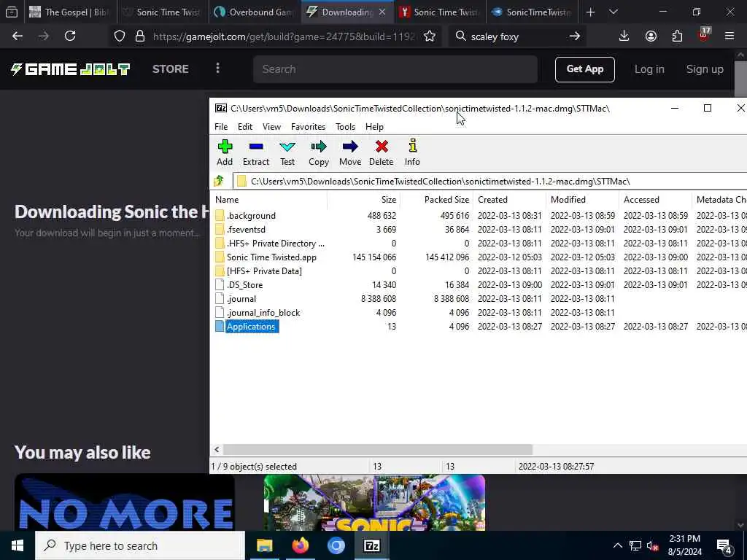This screenshot has height=560, width=747.
Task: Go back in Firefox
Action: click(x=18, y=36)
